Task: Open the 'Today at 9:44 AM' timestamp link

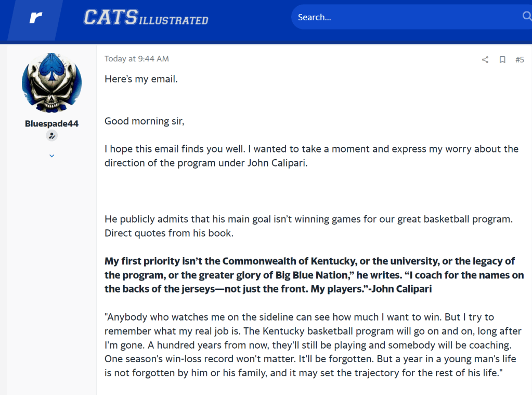Action: pyautogui.click(x=137, y=59)
